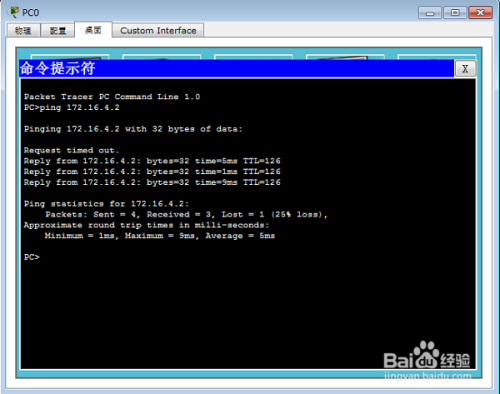This screenshot has width=500, height=394.
Task: Click 'Packet Tracer PC Command Line 1.0' text
Action: [112, 97]
